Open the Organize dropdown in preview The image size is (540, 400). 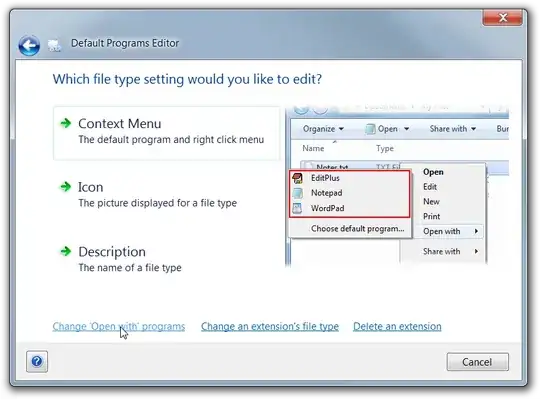[323, 129]
